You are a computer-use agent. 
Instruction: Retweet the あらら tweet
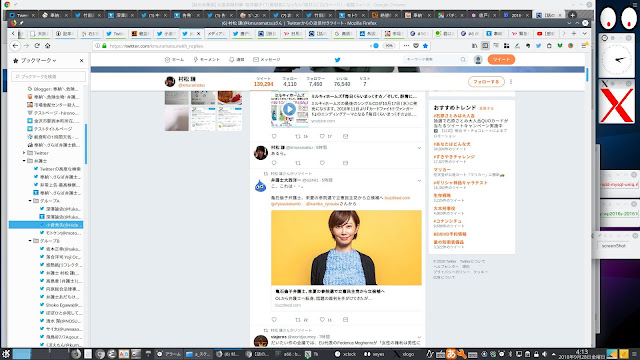298,163
